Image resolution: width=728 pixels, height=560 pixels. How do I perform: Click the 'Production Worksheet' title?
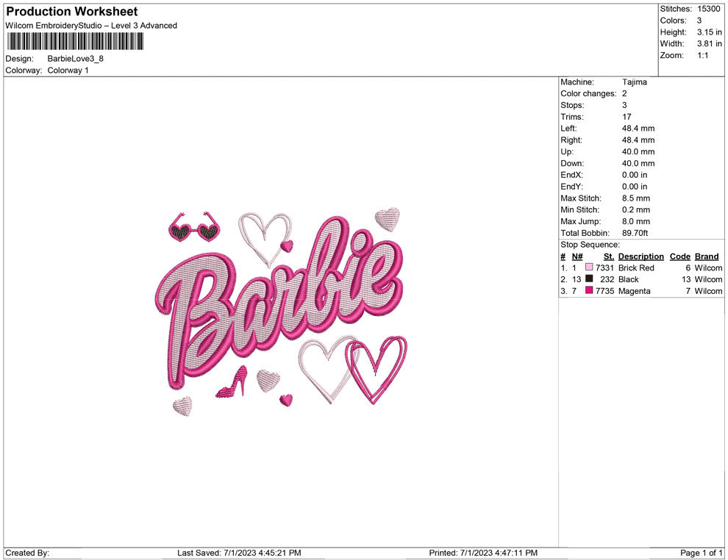coord(72,12)
